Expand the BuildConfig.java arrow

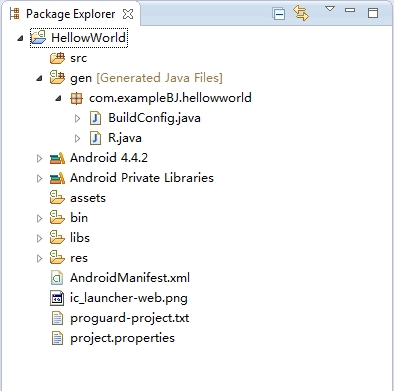[x=77, y=118]
